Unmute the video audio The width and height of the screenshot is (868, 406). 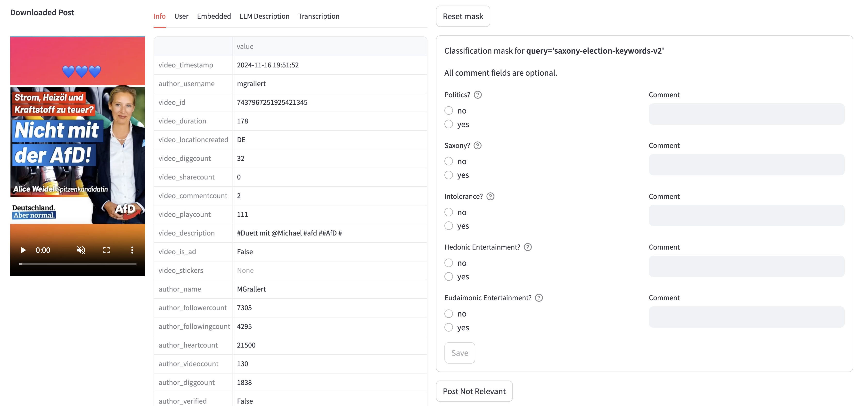point(81,250)
